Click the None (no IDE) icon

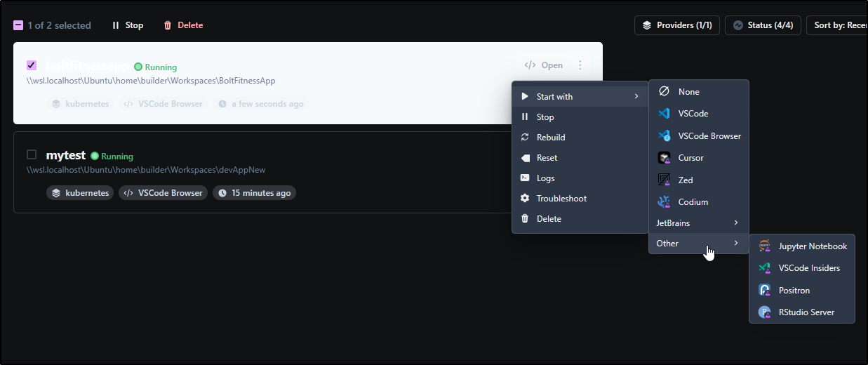click(x=664, y=92)
